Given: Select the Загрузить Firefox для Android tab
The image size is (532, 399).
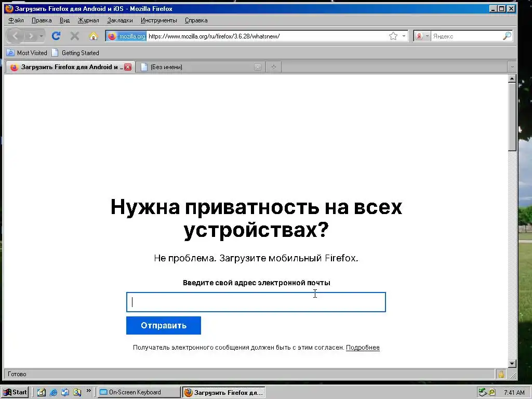Looking at the screenshot, I should pos(70,67).
